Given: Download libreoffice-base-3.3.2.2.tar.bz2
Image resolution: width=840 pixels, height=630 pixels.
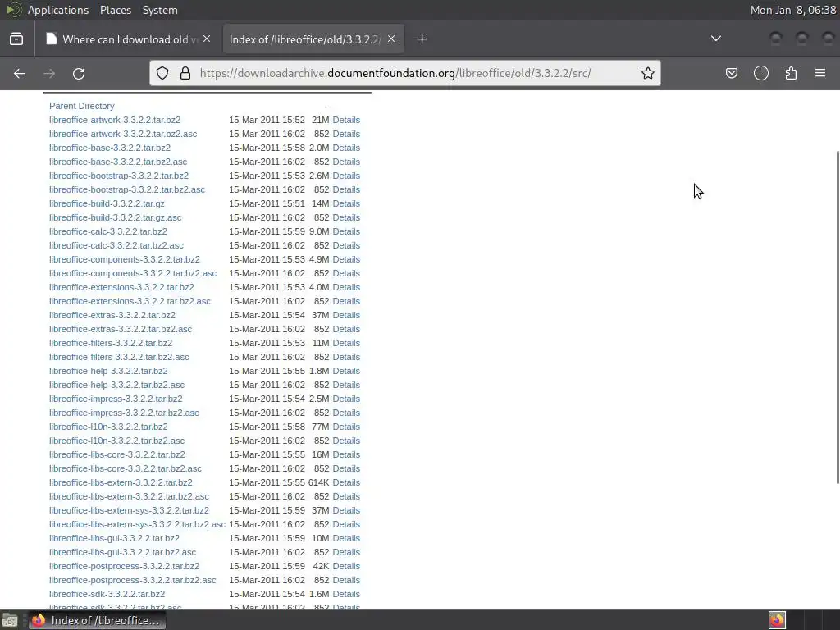Looking at the screenshot, I should (x=110, y=148).
